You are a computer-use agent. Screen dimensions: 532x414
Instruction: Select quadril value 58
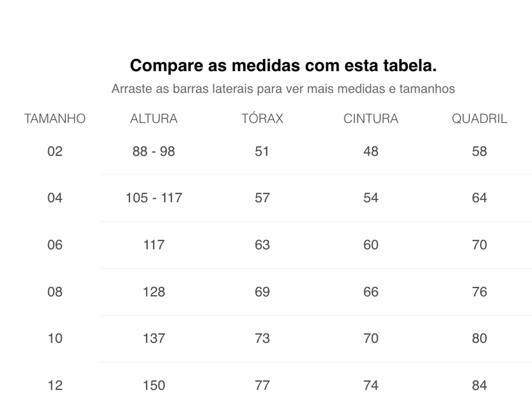click(x=479, y=151)
